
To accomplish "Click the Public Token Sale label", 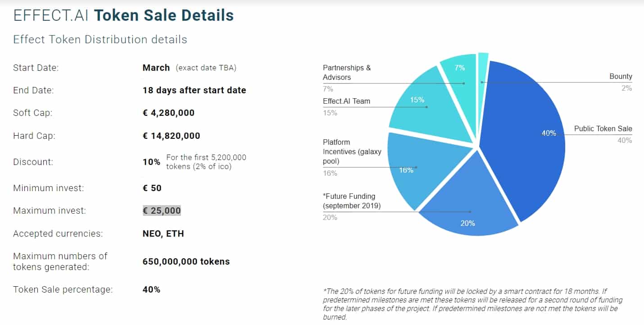I will pyautogui.click(x=603, y=129).
